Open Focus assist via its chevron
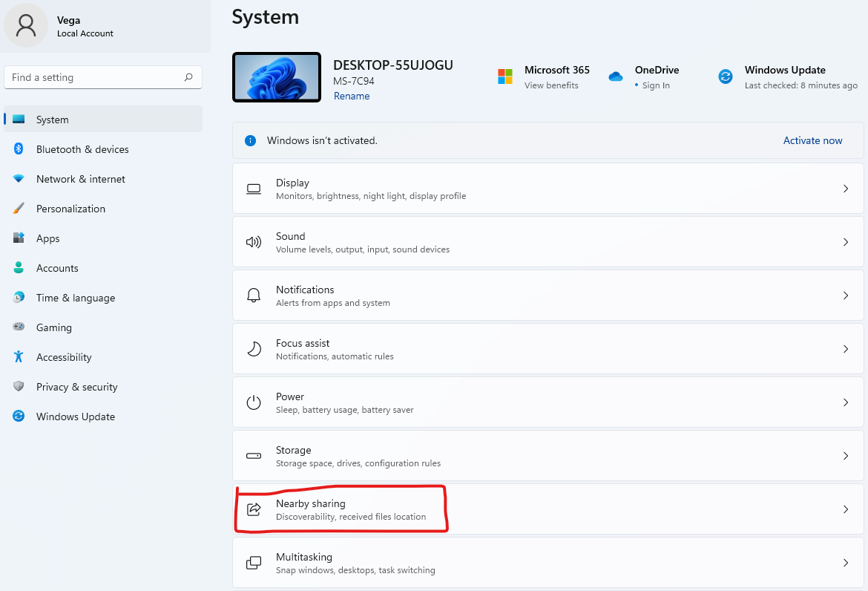Image resolution: width=868 pixels, height=591 pixels. pyautogui.click(x=845, y=349)
